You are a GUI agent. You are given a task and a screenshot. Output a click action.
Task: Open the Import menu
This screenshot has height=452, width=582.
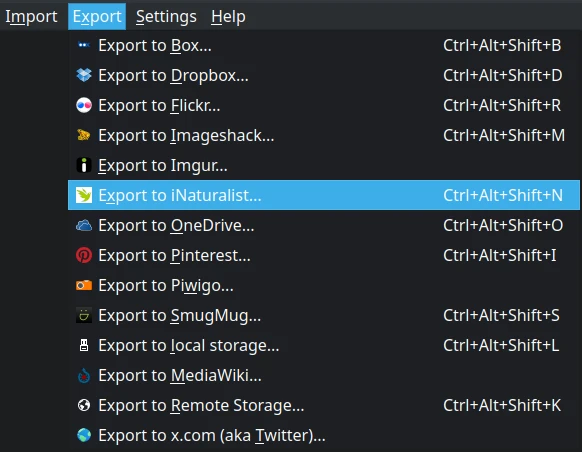[x=31, y=17]
